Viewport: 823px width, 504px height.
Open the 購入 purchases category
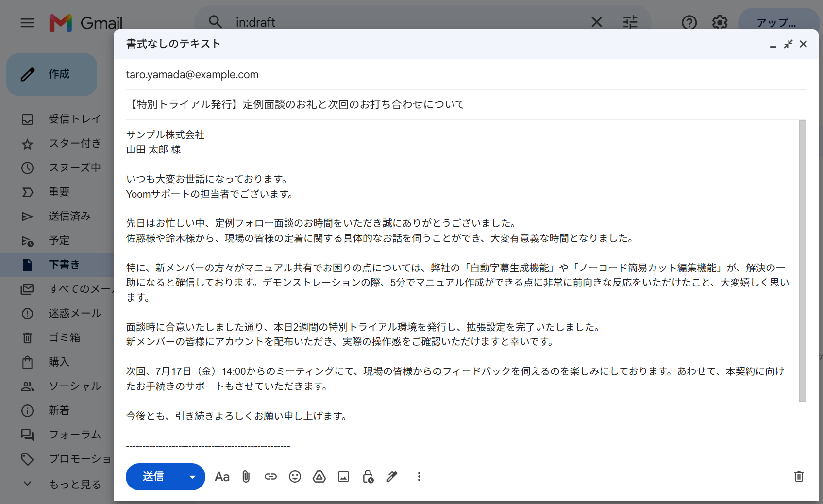(57, 362)
